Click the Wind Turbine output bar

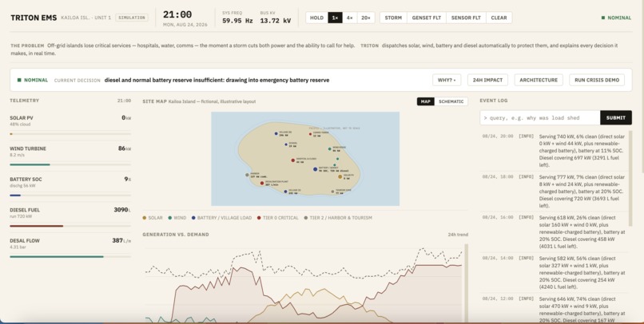pos(70,164)
